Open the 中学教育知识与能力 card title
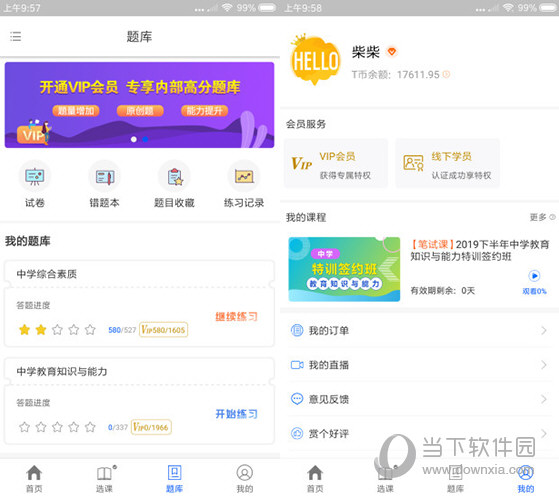559x499 pixels. (x=62, y=371)
